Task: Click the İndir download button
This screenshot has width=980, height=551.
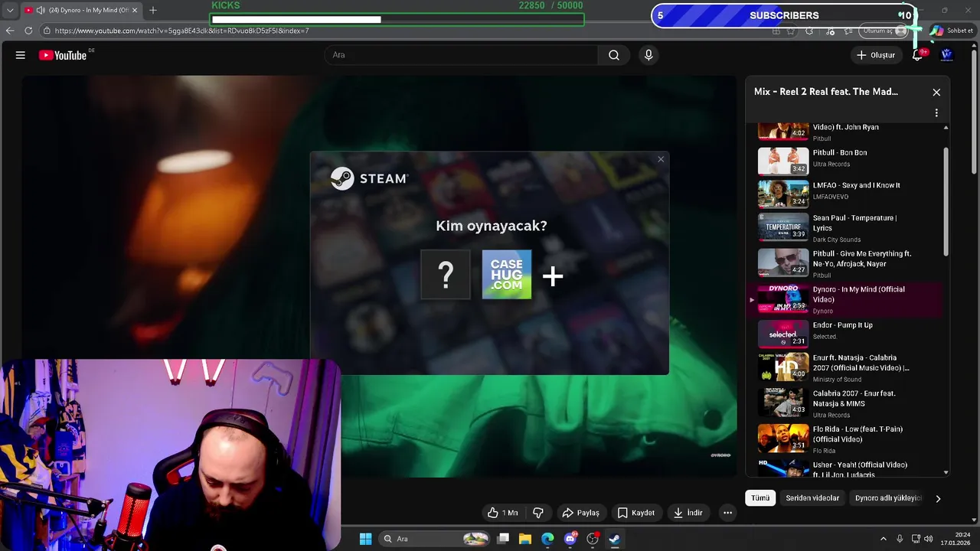Action: 688,513
